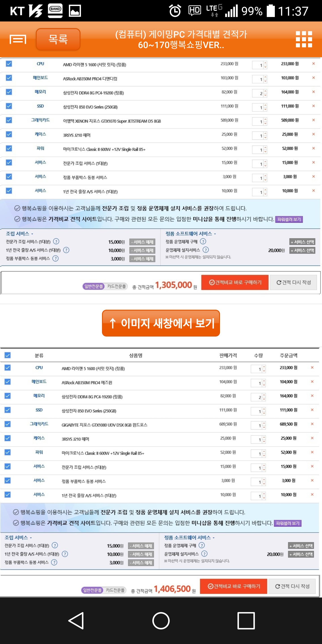
Task: Open the hamburger menu in the orange header
Action: 18,39
